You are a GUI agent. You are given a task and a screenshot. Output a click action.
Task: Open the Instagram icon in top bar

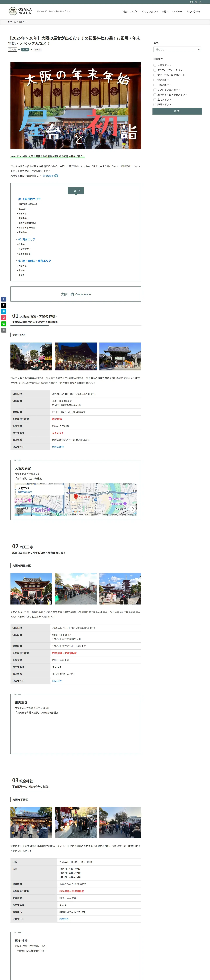coord(191,2)
